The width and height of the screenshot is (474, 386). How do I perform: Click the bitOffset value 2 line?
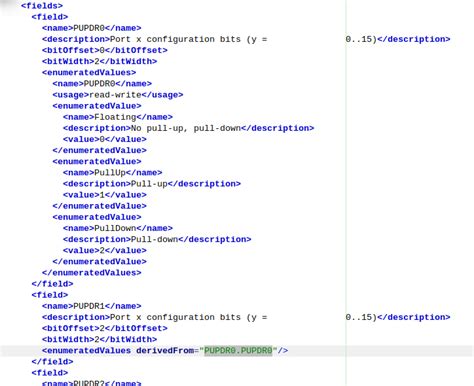(x=105, y=328)
